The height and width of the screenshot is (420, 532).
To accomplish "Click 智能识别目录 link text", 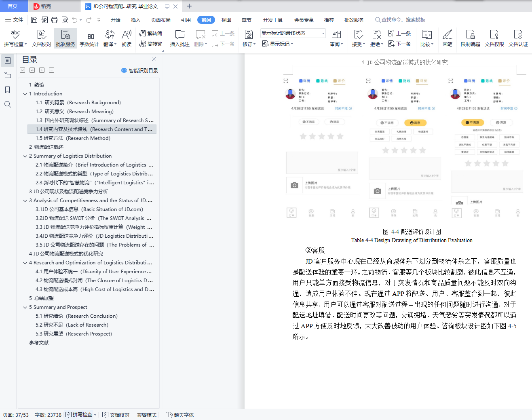I will point(144,70).
